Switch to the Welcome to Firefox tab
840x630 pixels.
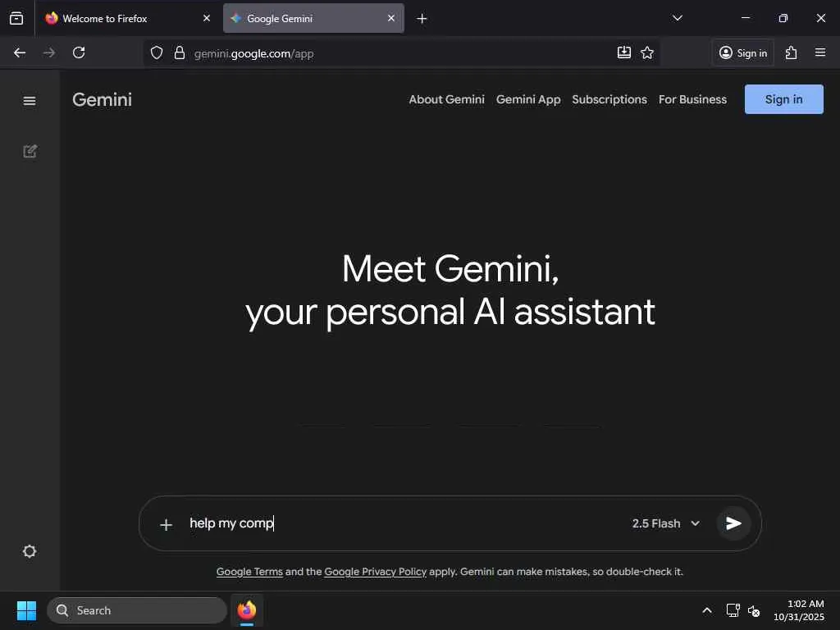[127, 18]
